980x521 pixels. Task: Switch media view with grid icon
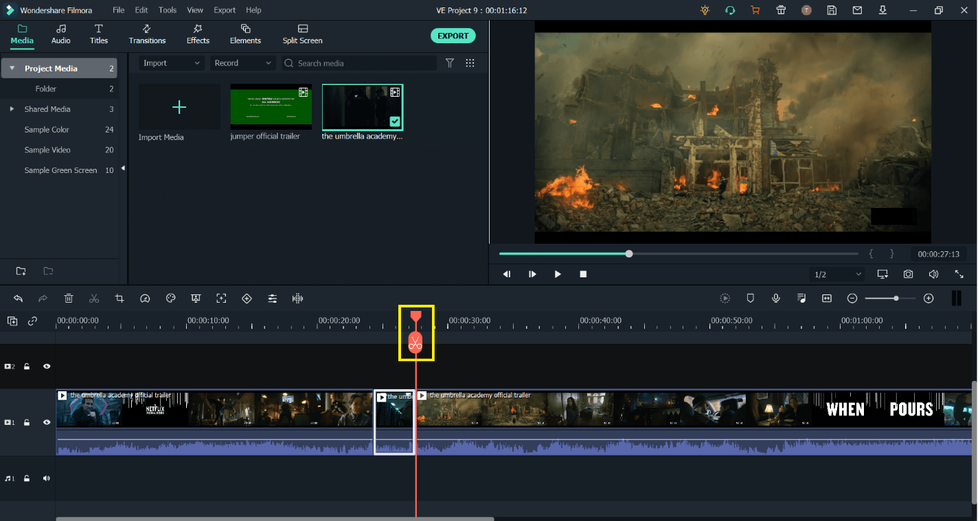470,63
